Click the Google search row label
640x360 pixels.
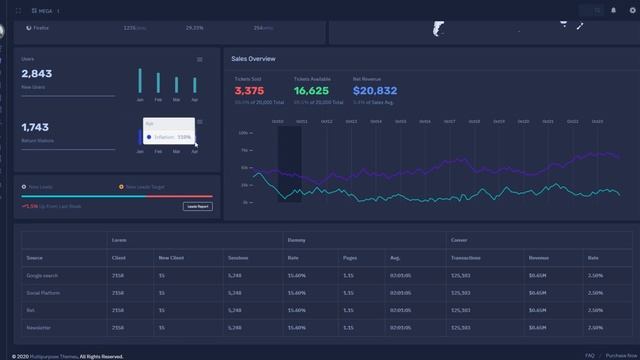[x=42, y=276]
